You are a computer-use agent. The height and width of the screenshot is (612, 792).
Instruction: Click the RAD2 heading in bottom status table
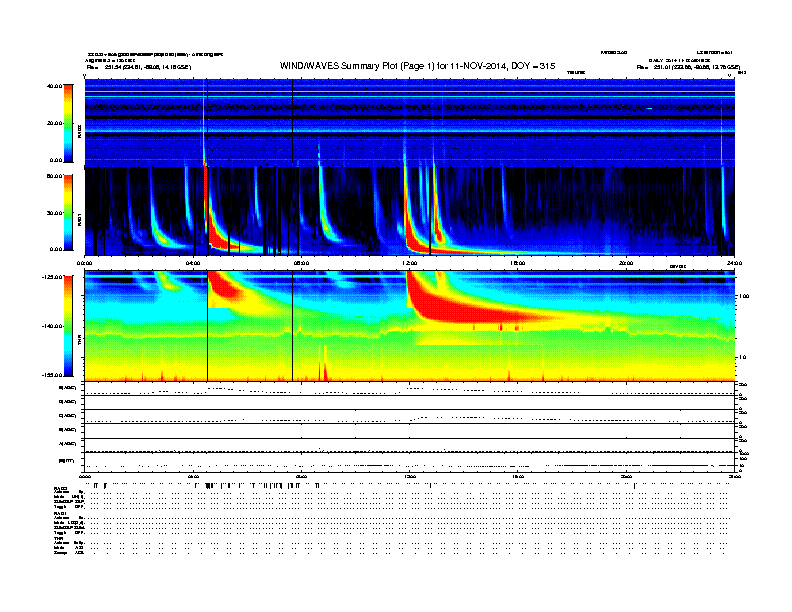pyautogui.click(x=61, y=488)
